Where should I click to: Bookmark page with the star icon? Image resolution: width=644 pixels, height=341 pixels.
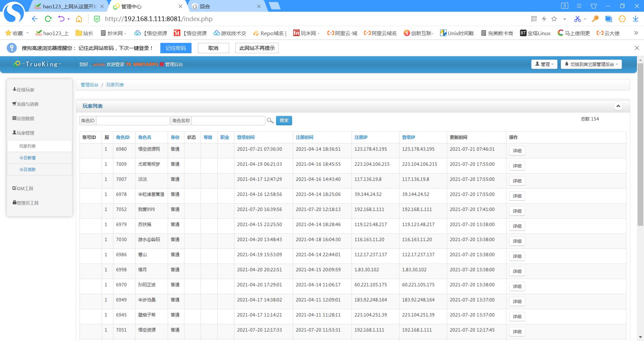pyautogui.click(x=554, y=19)
